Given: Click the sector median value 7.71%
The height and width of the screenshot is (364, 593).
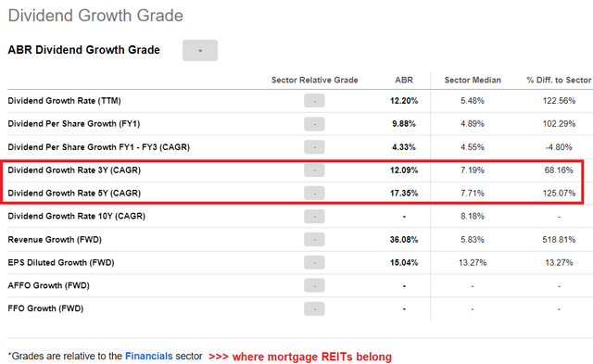Looking at the screenshot, I should pyautogui.click(x=473, y=194).
